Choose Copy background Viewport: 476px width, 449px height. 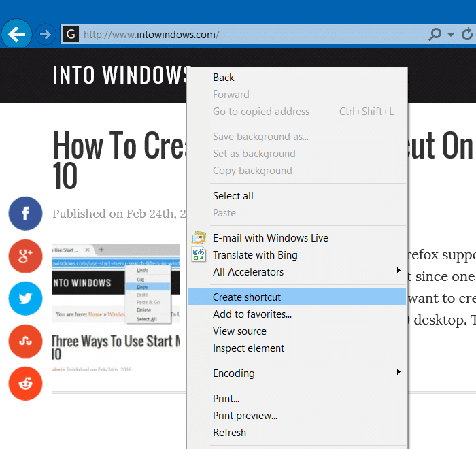(x=297, y=171)
